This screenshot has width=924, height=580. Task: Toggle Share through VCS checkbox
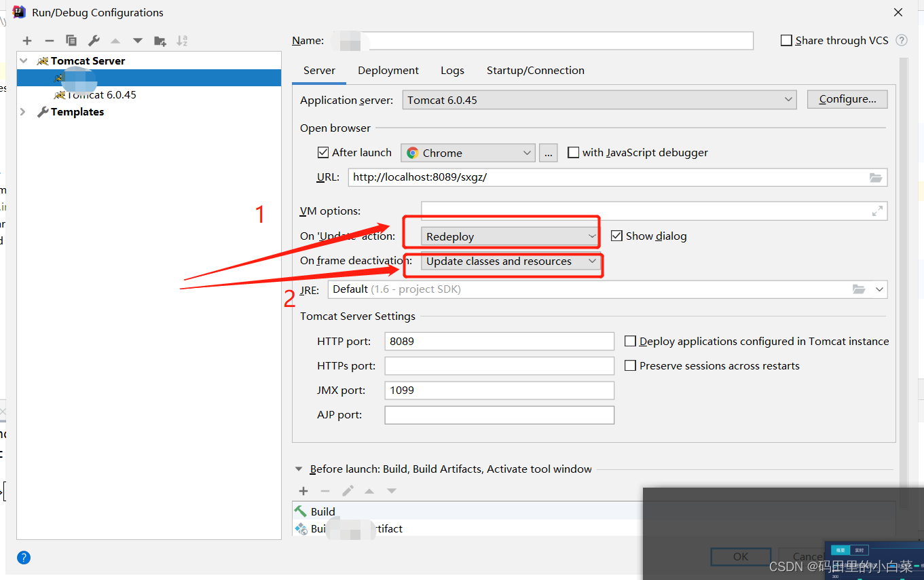pyautogui.click(x=786, y=41)
